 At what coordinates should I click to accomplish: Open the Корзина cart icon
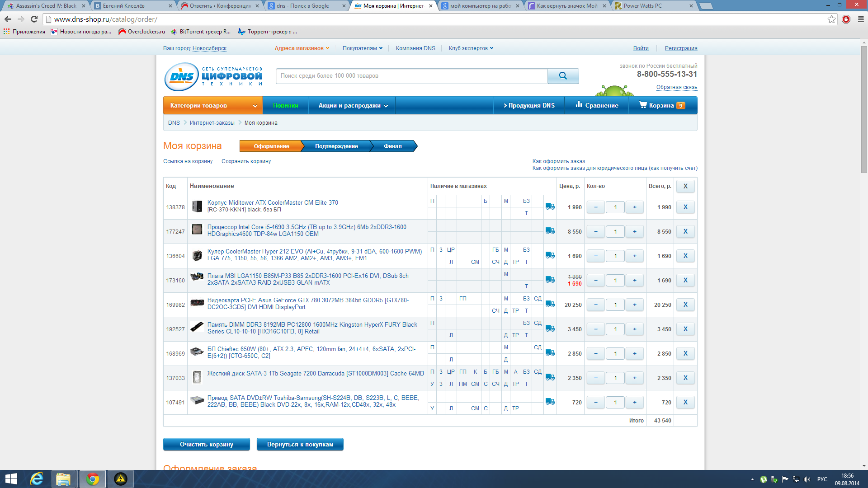click(642, 105)
